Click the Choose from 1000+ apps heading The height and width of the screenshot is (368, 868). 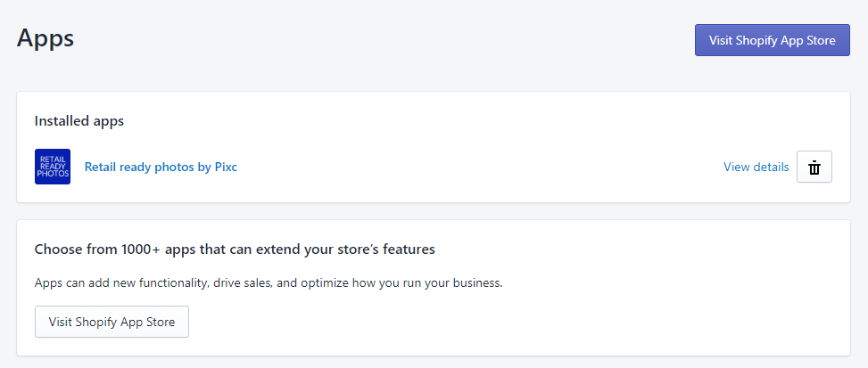click(x=235, y=249)
